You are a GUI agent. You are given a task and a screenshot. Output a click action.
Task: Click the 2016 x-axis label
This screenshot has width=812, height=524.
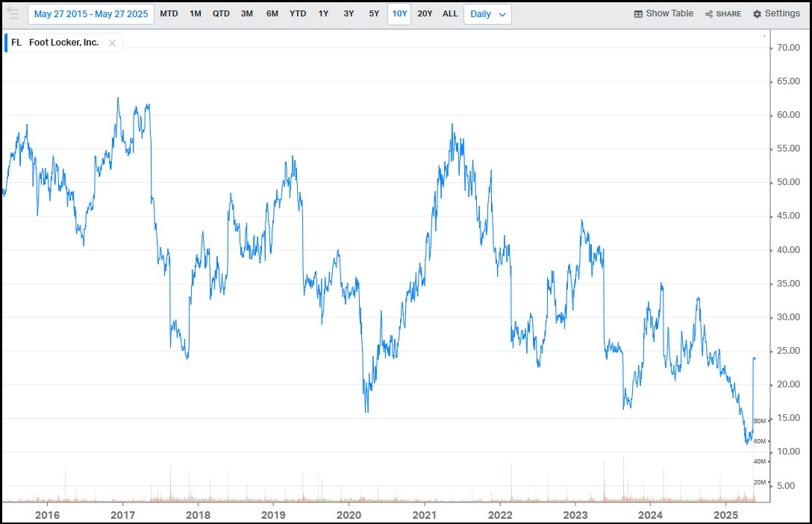click(x=47, y=515)
